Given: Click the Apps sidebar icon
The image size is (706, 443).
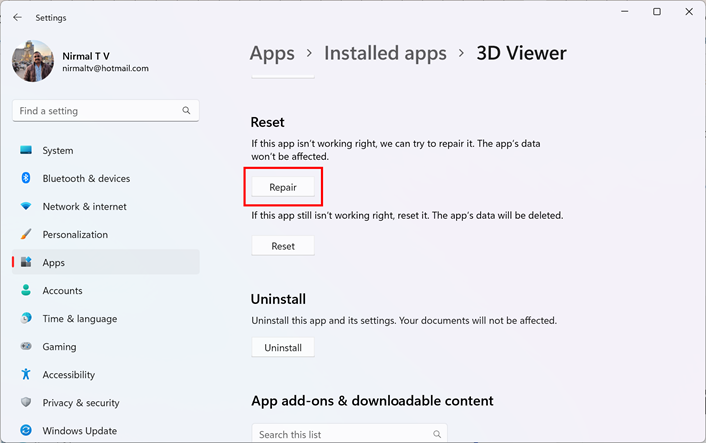Looking at the screenshot, I should click(x=26, y=262).
